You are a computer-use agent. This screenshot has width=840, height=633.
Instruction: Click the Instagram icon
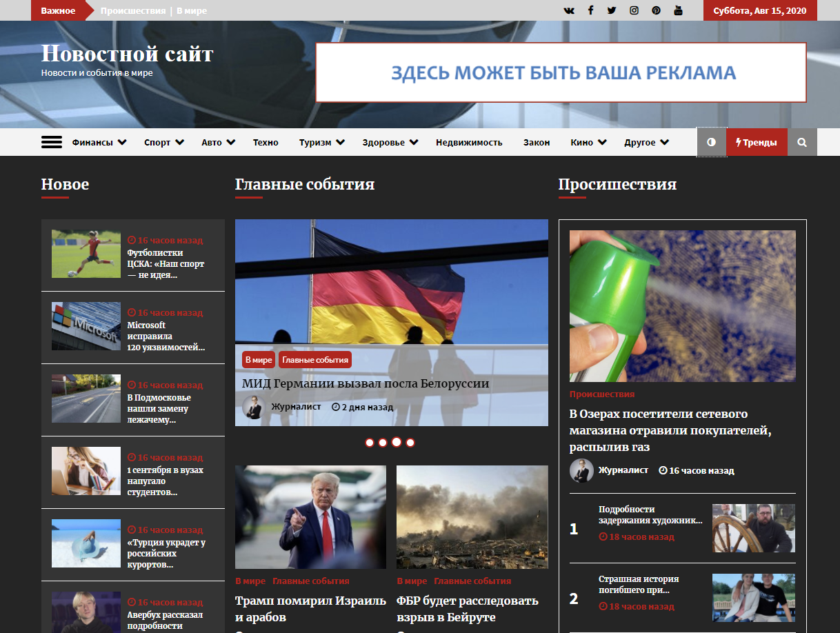pyautogui.click(x=634, y=10)
